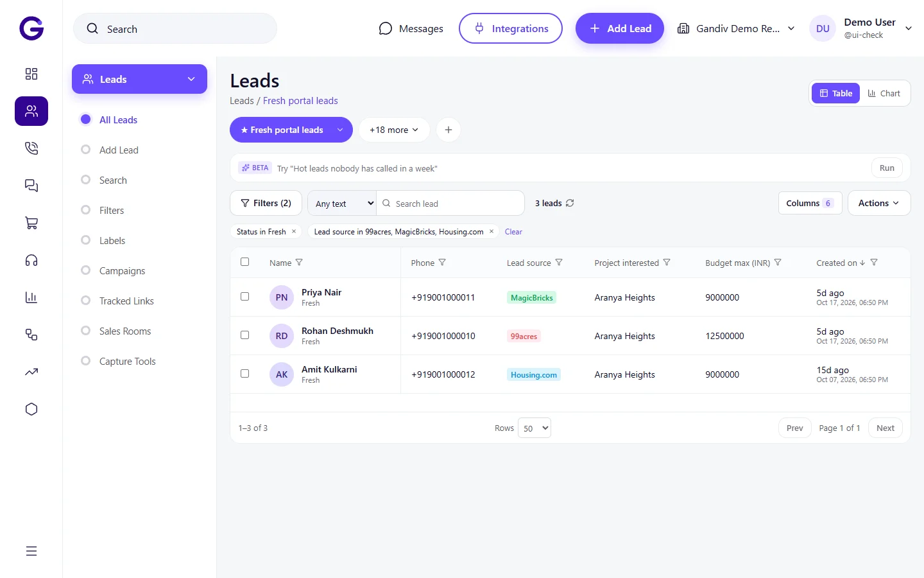Viewport: 924px width, 578px height.
Task: Open the +18 more views dropdown
Action: 394,130
